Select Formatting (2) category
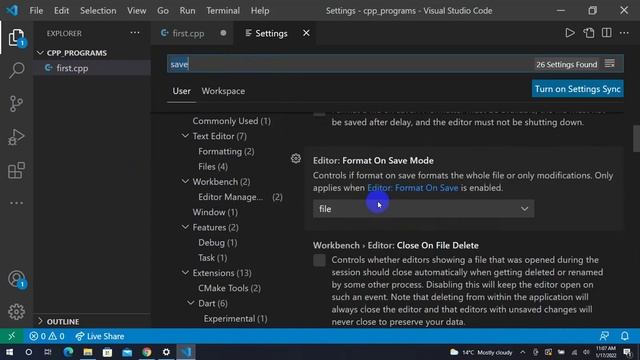The height and width of the screenshot is (360, 640). point(226,151)
